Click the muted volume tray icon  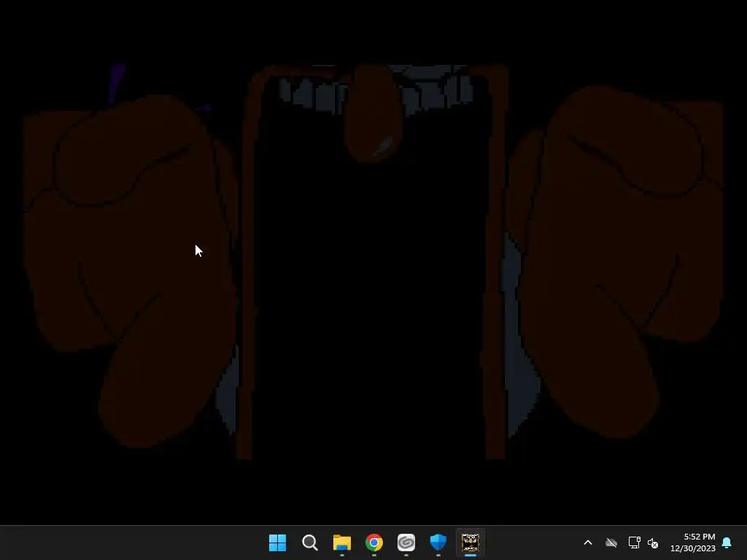[x=653, y=542]
